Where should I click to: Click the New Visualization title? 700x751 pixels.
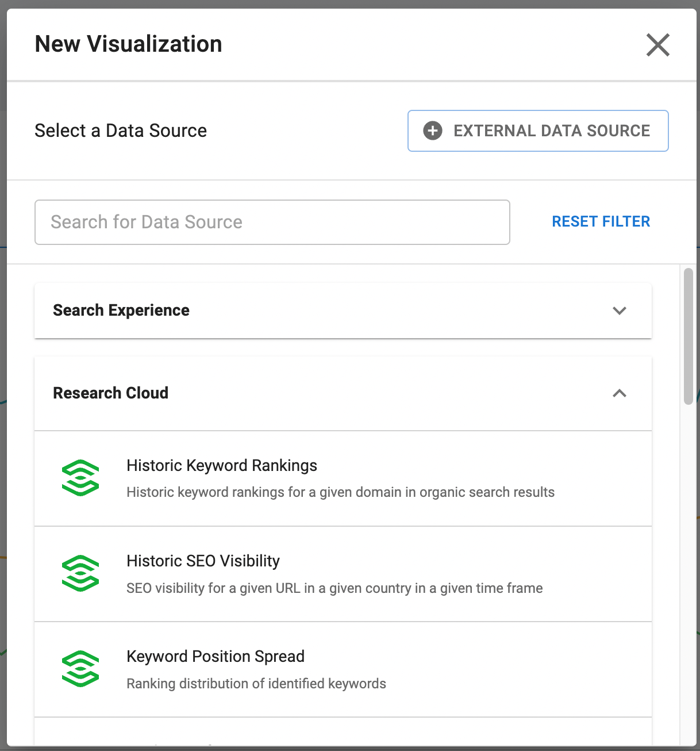(x=129, y=44)
